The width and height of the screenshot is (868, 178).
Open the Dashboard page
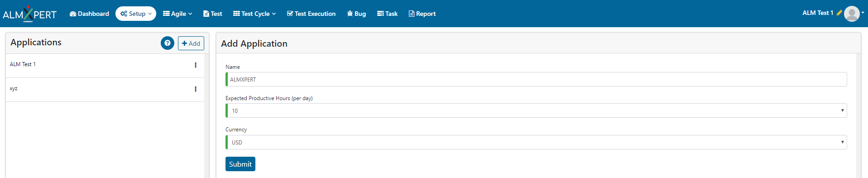[89, 14]
